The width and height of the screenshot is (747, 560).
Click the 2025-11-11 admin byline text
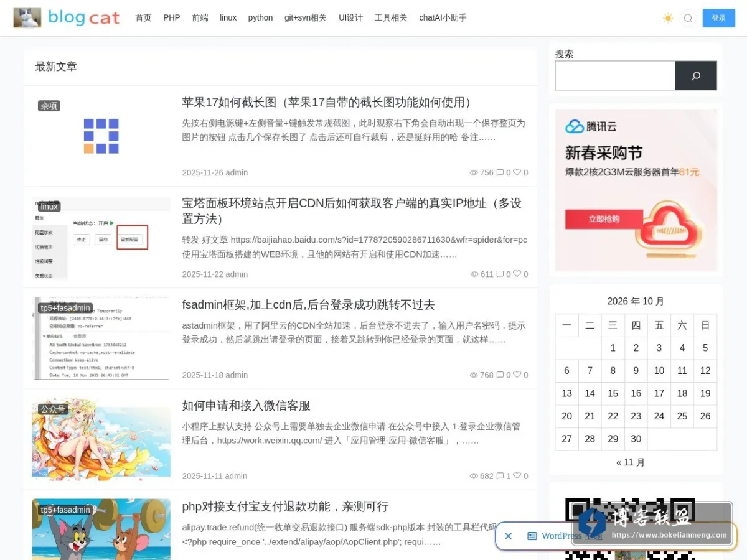215,476
